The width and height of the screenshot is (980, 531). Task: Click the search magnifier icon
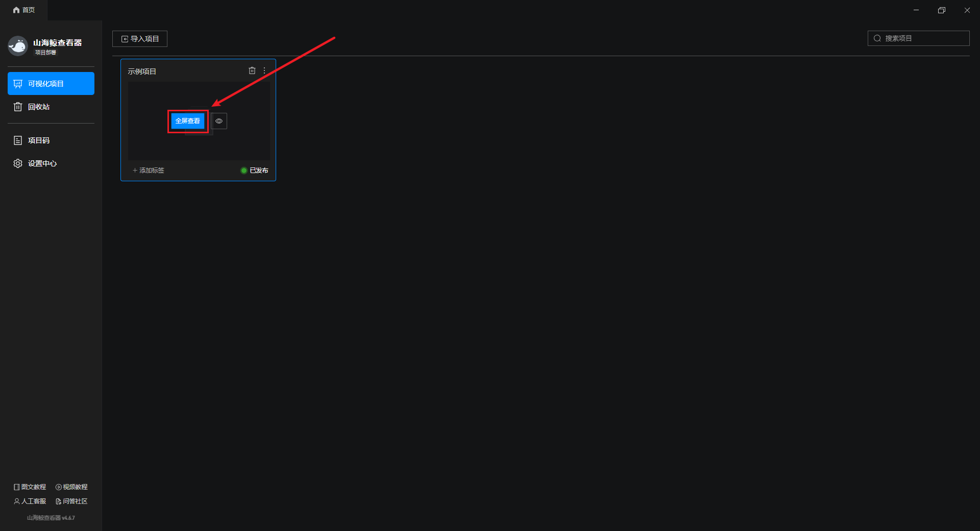877,38
